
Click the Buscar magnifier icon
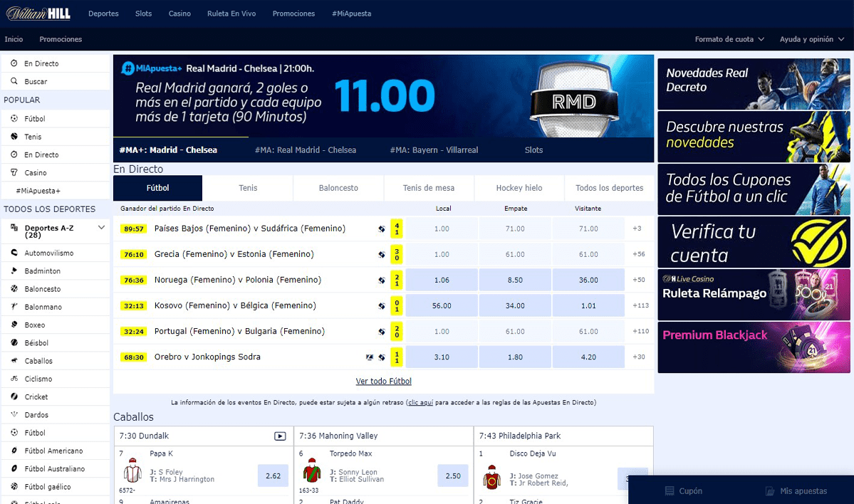coord(14,81)
